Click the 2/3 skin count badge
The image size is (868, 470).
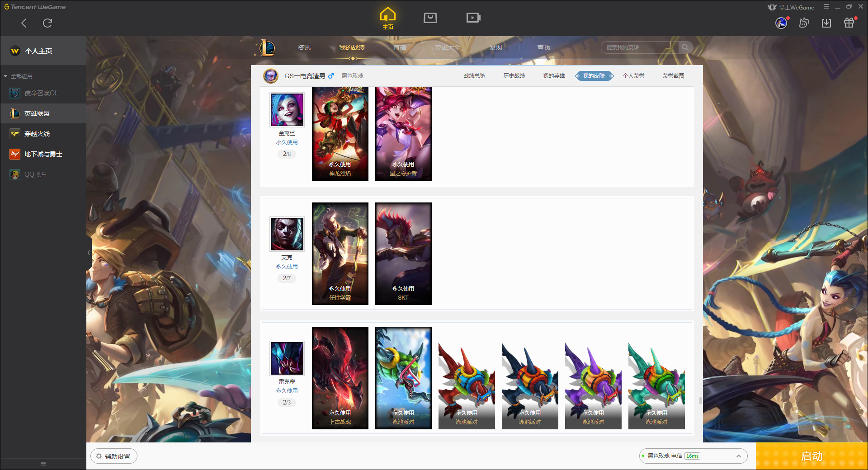(x=287, y=403)
